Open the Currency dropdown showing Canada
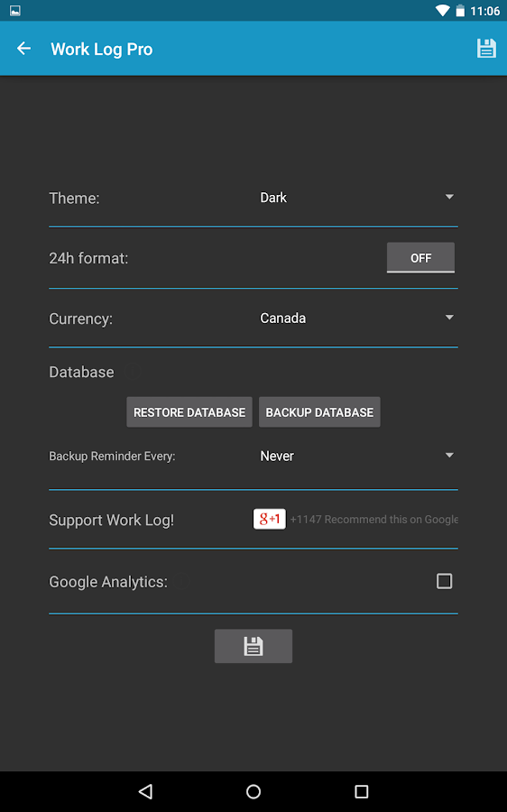The image size is (507, 812). click(x=357, y=318)
